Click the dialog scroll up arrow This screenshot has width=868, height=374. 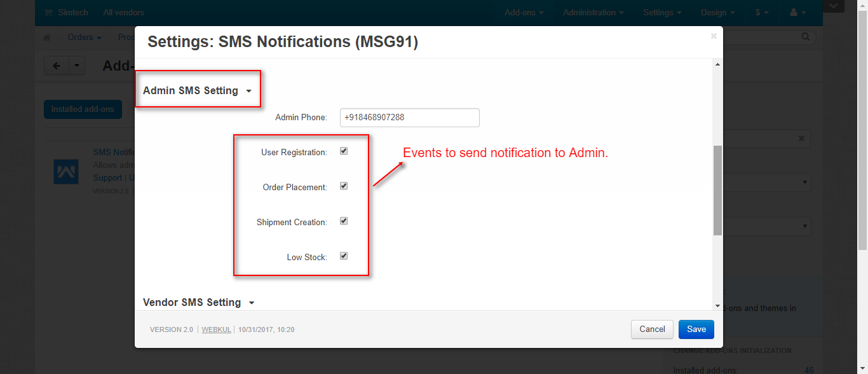pos(717,64)
